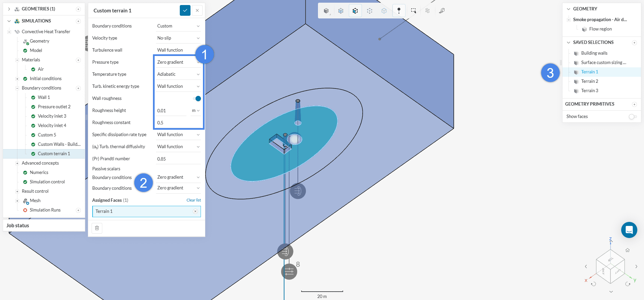The width and height of the screenshot is (644, 300).
Task: Open the Temperature type dropdown
Action: tap(178, 74)
